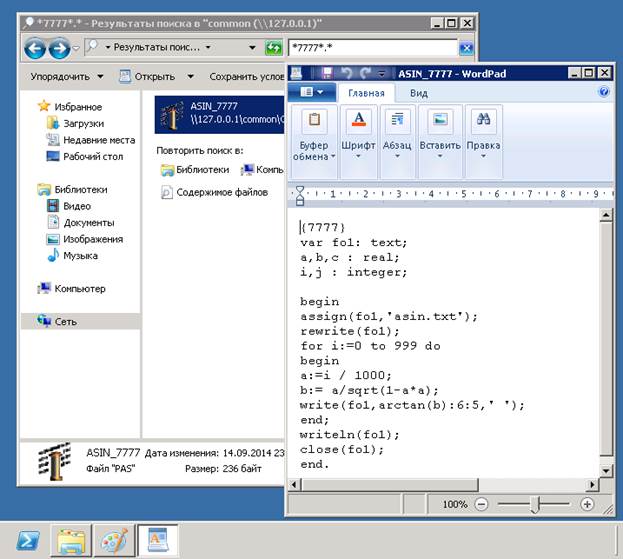Click the zoom out minus button in WordPad
This screenshot has width=623, height=559.
coord(481,505)
